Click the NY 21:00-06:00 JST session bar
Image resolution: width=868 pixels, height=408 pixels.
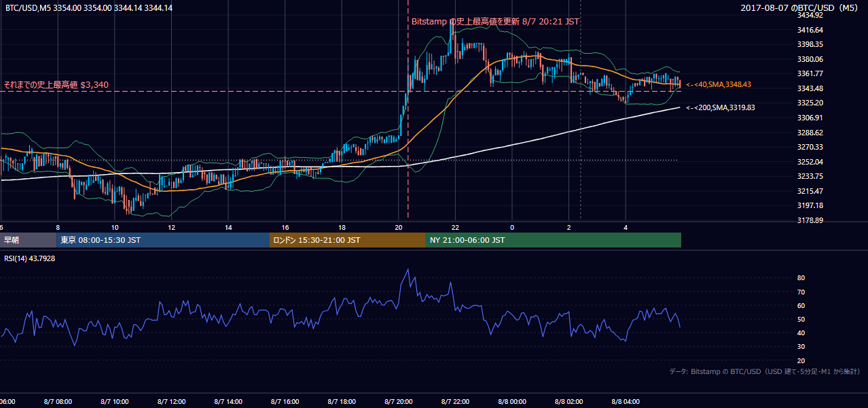(554, 240)
